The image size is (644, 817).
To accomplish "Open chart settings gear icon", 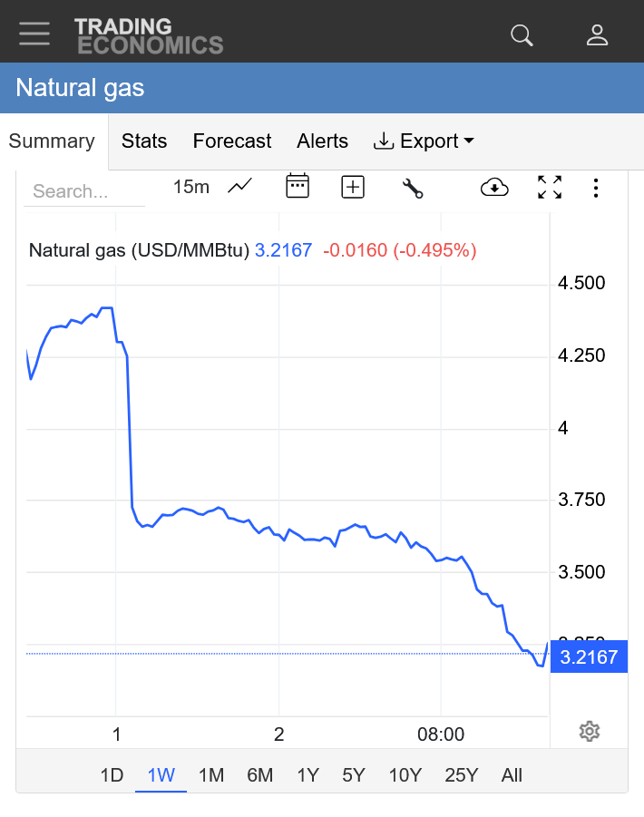I will 590,731.
